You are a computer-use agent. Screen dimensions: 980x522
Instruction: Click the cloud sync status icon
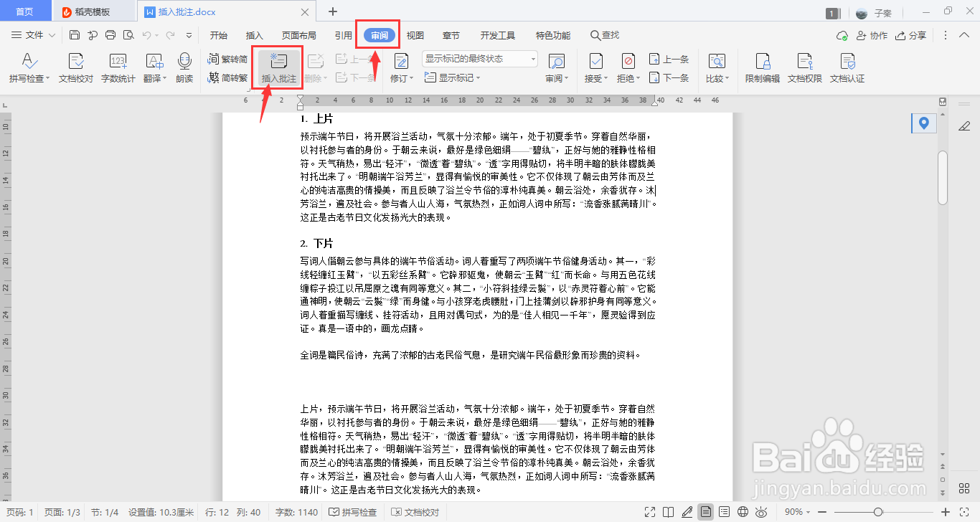tap(842, 35)
